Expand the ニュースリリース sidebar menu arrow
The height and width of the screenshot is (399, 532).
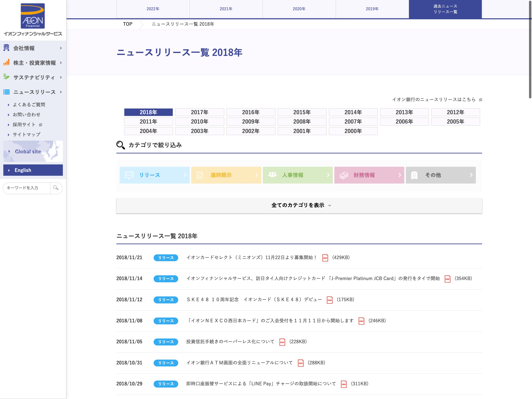pos(61,92)
